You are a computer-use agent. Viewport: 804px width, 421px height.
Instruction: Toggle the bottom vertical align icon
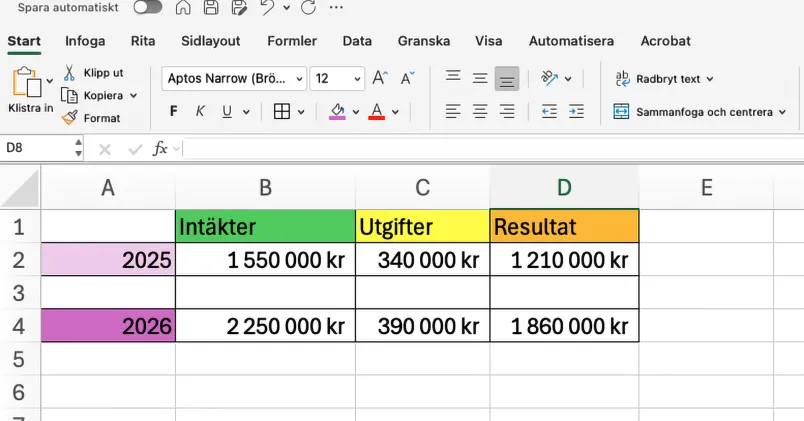click(507, 78)
